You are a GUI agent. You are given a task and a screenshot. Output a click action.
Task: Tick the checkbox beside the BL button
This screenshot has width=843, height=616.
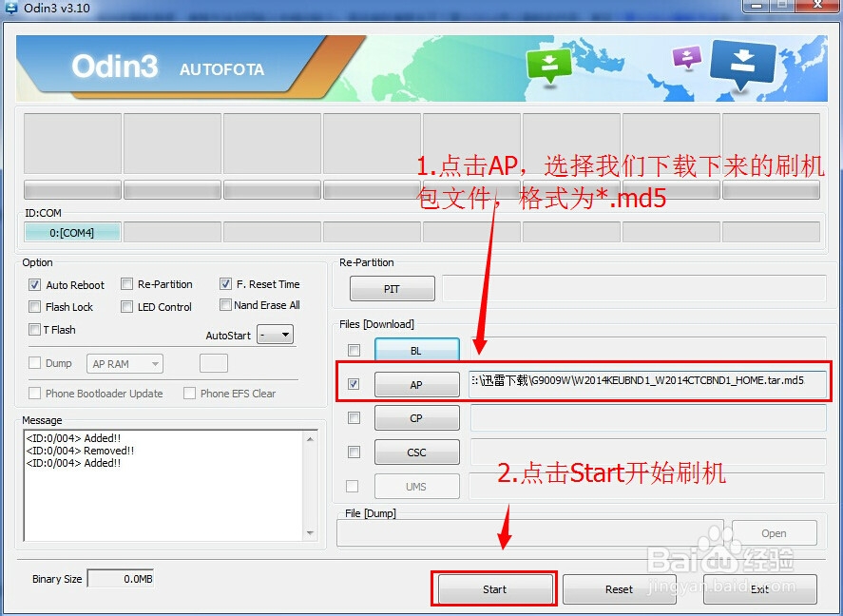pyautogui.click(x=354, y=351)
